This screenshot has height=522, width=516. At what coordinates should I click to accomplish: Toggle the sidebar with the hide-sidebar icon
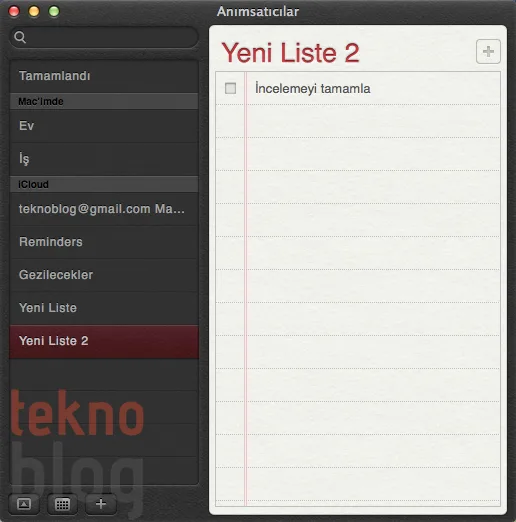(24, 504)
